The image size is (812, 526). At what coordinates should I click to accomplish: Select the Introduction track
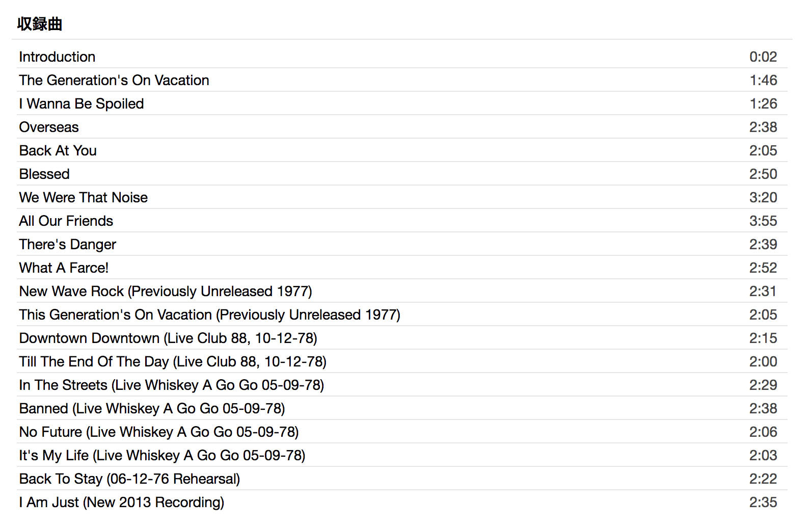click(x=57, y=57)
